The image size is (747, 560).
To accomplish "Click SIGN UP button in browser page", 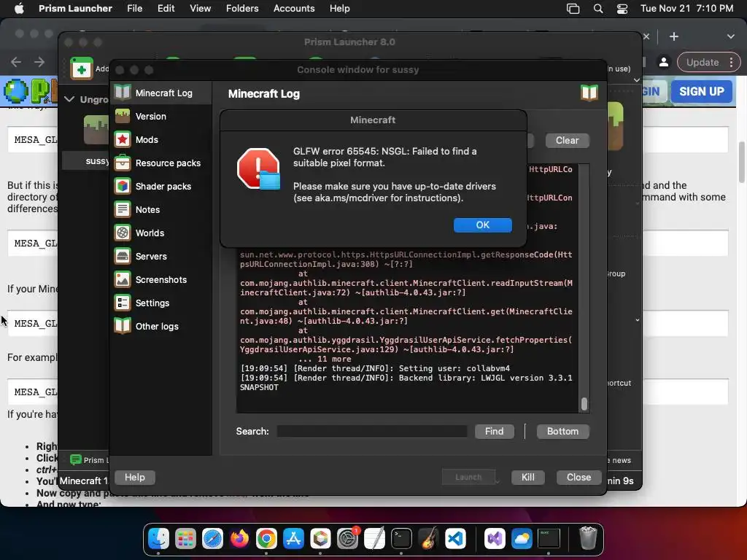I will [701, 91].
